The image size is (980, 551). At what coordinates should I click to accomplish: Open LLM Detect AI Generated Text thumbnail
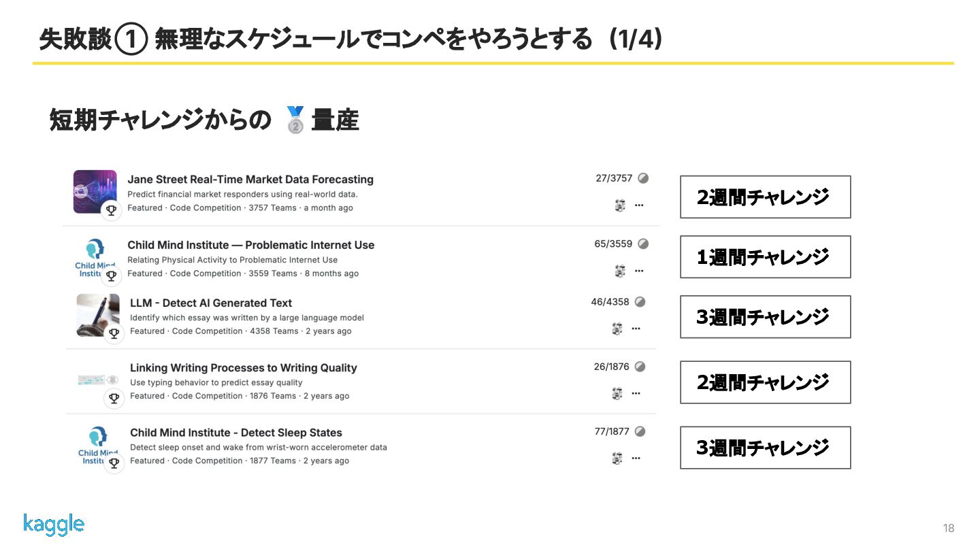tap(97, 315)
